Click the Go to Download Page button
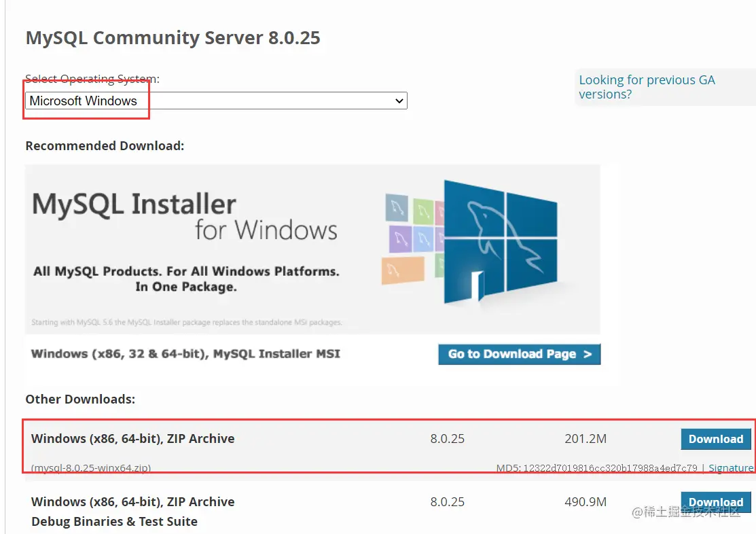Image resolution: width=756 pixels, height=534 pixels. pos(519,354)
